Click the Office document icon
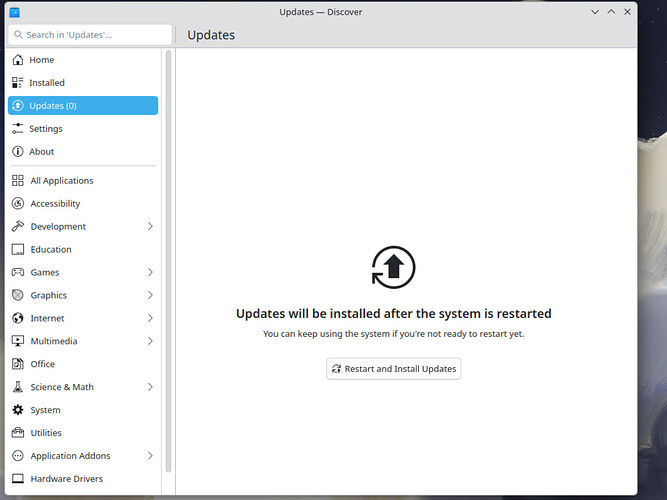The width and height of the screenshot is (667, 500). 17,364
